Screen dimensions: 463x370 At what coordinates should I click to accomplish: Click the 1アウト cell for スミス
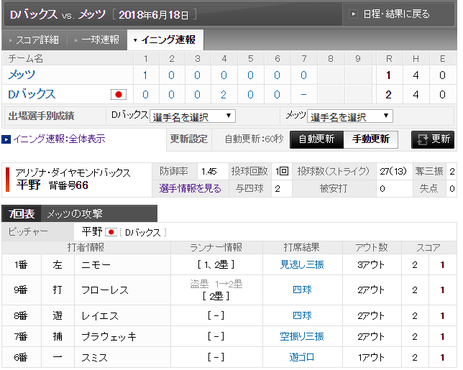coord(371,358)
